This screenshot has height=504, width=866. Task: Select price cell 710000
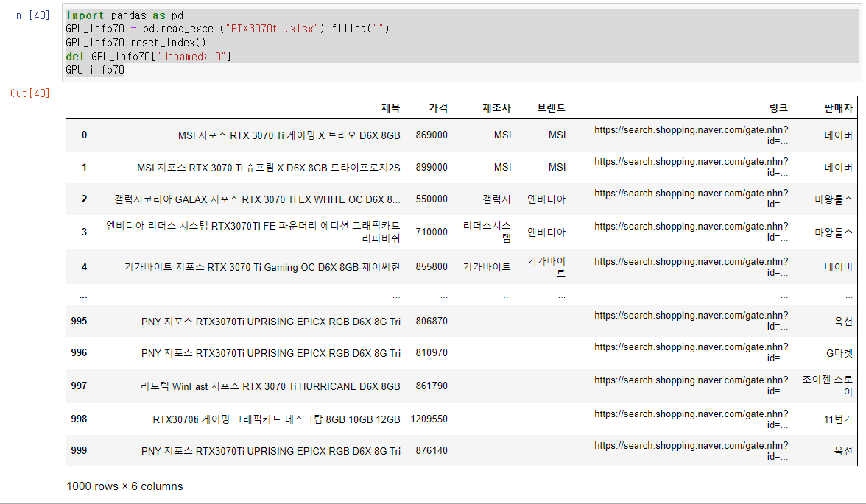tap(432, 232)
